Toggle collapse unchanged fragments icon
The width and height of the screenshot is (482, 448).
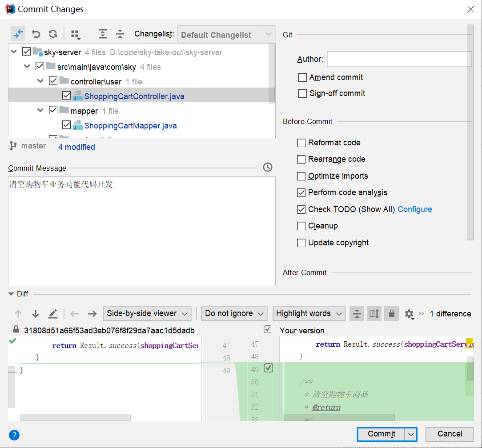coord(357,314)
